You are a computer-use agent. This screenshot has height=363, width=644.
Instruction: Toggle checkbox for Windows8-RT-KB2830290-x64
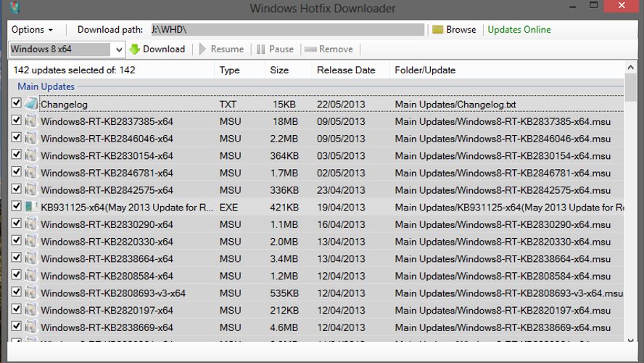[17, 223]
